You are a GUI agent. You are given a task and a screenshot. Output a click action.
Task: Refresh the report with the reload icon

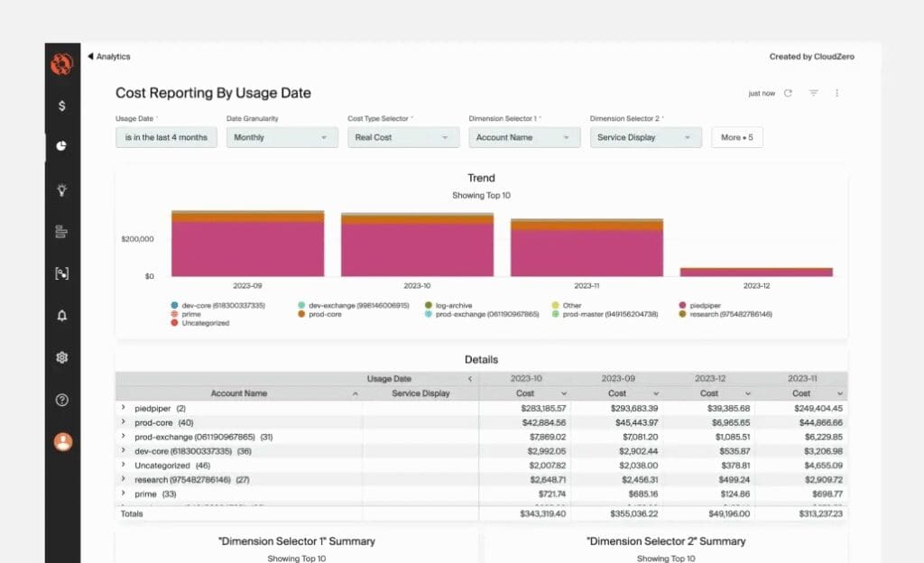pos(788,93)
